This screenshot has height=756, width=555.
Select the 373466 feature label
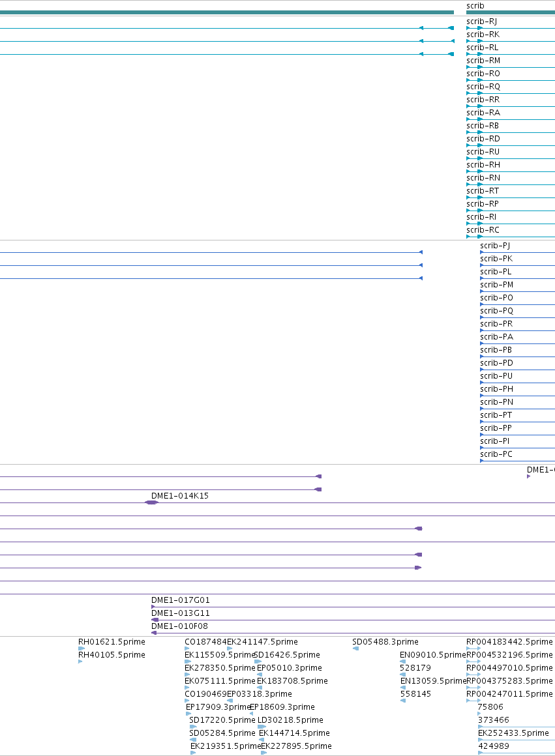point(493,720)
